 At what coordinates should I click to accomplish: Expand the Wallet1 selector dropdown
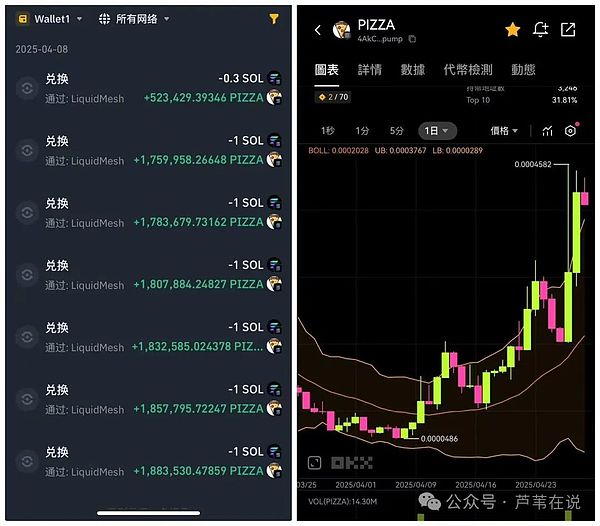(50, 19)
